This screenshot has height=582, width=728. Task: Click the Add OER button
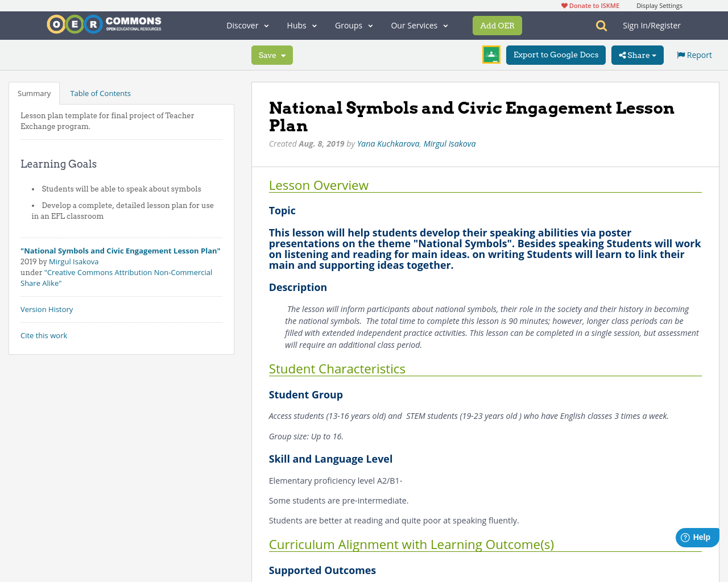(497, 25)
